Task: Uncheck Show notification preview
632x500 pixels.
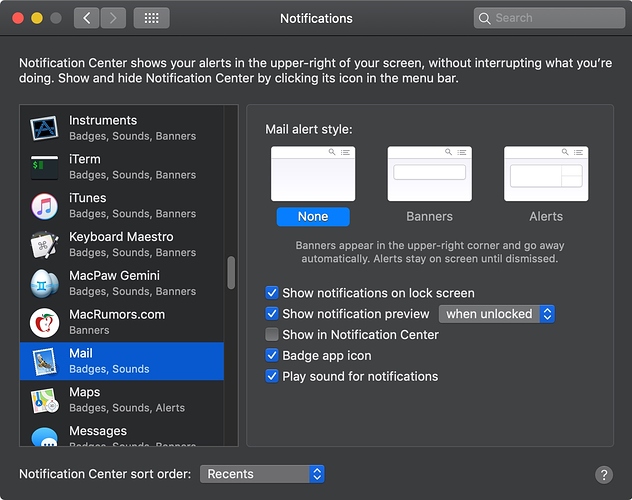Action: (x=272, y=313)
